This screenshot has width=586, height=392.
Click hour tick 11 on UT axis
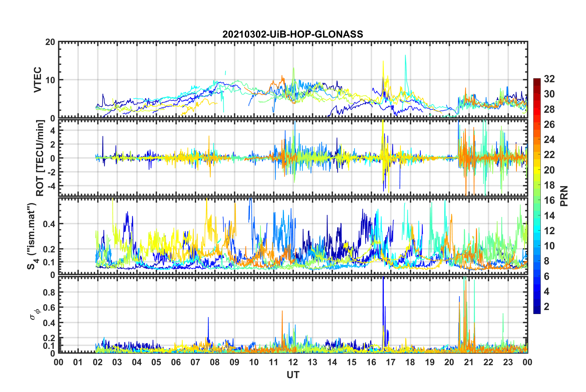point(274,362)
